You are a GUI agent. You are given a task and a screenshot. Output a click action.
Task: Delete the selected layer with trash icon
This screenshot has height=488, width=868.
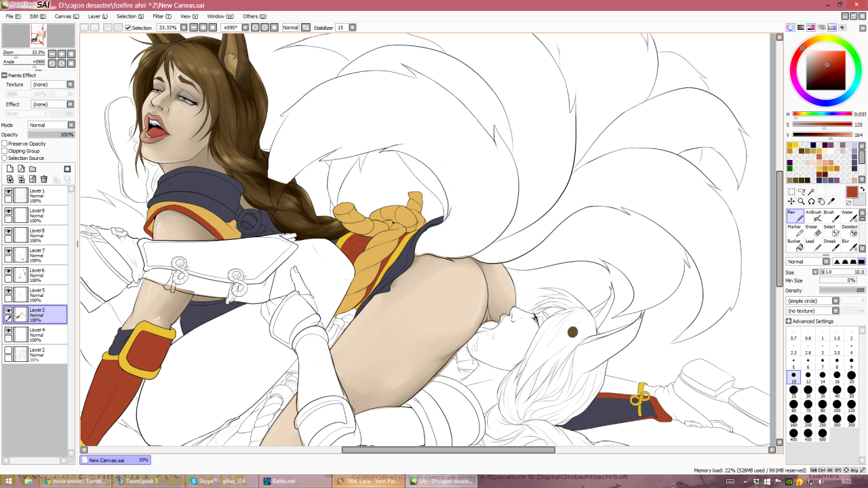tap(44, 180)
